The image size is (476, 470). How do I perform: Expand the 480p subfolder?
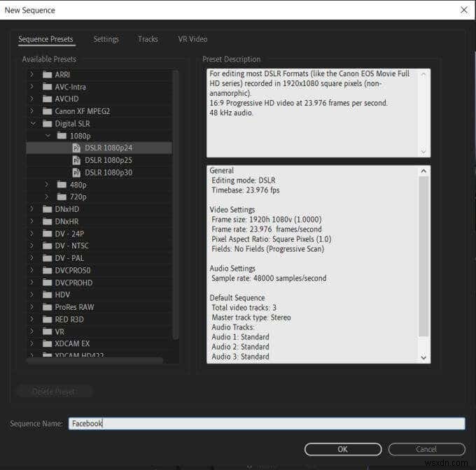[x=46, y=185]
